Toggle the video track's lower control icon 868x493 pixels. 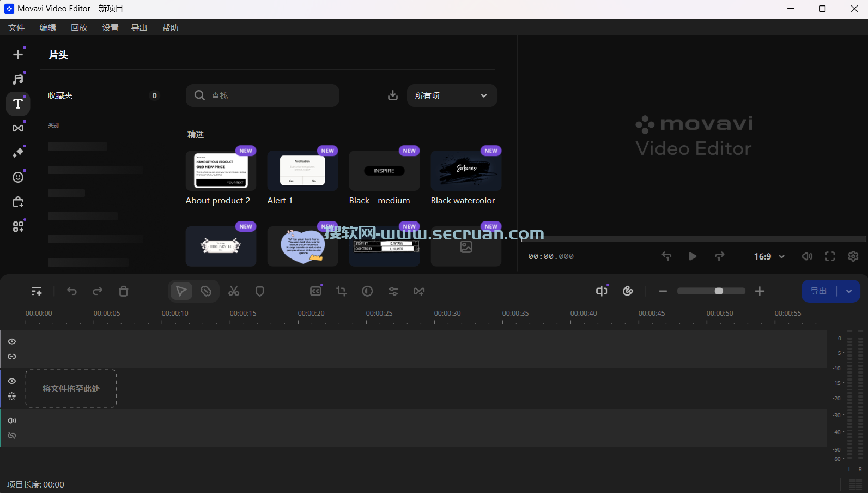pos(12,396)
